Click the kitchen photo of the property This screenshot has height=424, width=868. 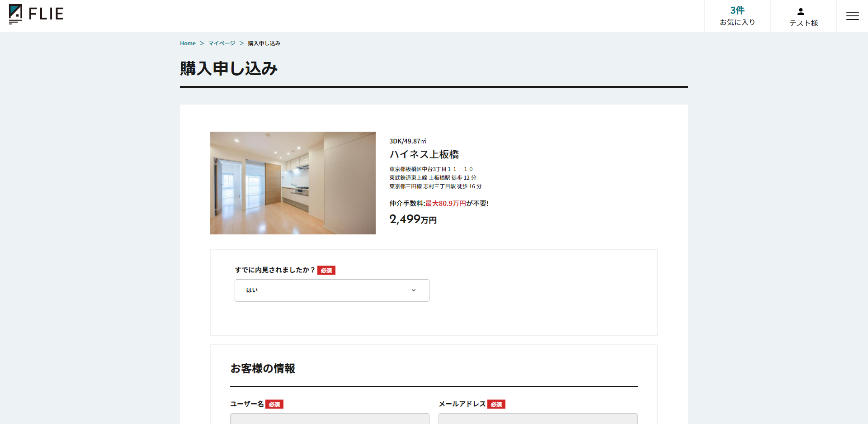(x=292, y=183)
